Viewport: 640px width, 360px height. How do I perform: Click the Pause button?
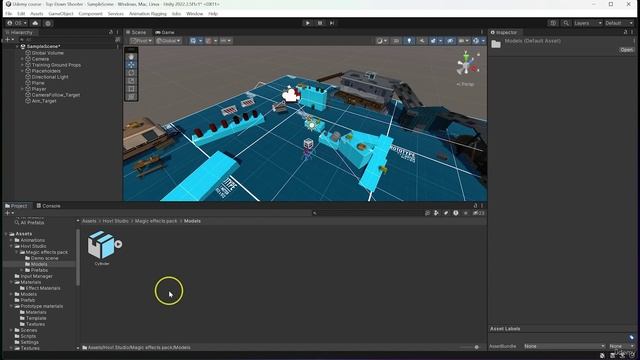tap(320, 23)
